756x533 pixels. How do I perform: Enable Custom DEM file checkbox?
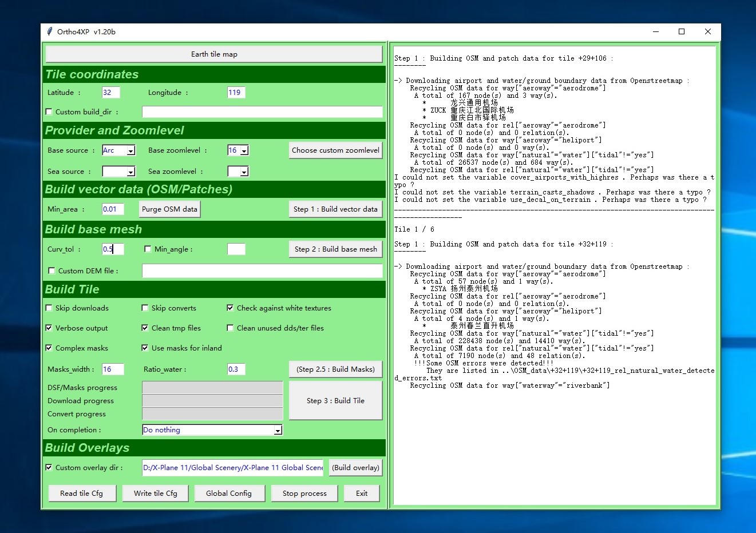52,271
